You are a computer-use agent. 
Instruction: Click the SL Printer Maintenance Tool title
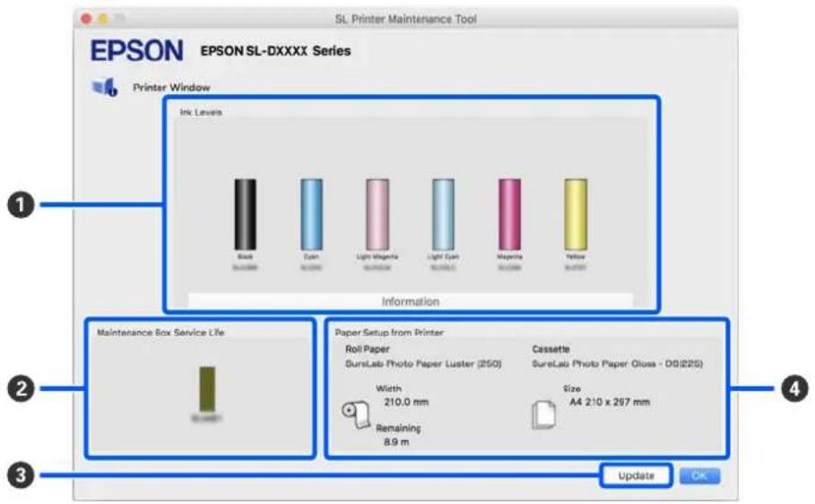point(405,19)
